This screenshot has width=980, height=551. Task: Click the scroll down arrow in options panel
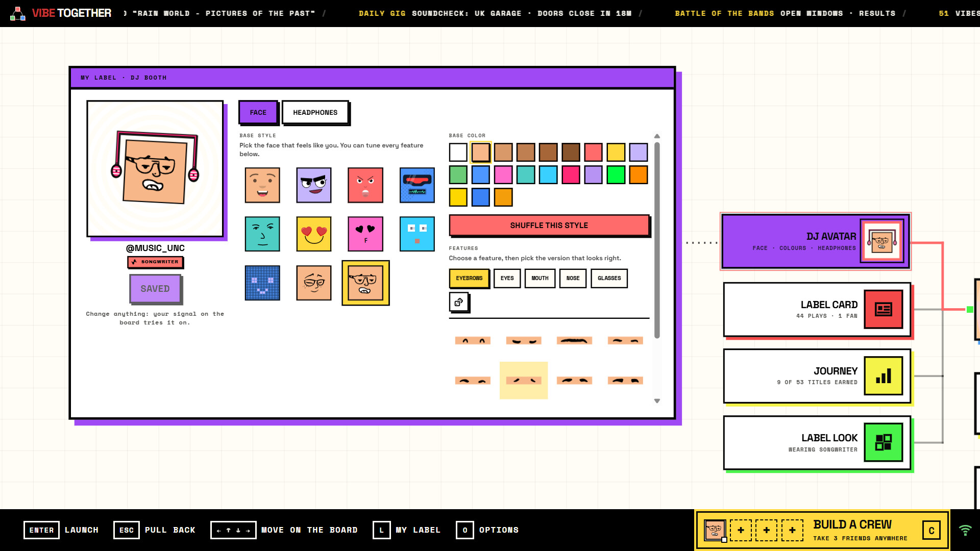coord(657,401)
